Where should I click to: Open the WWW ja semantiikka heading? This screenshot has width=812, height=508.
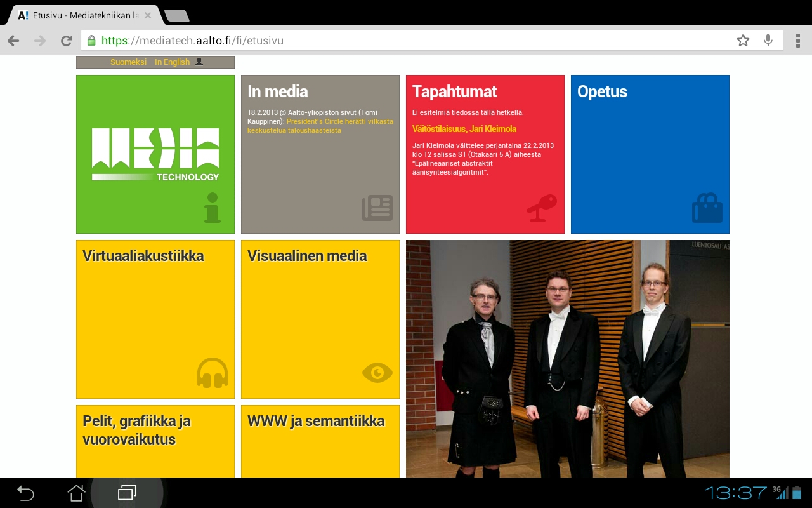pyautogui.click(x=316, y=421)
